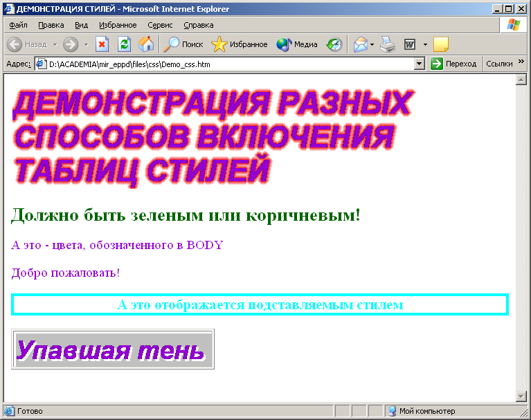Click the Print icon
The image size is (531, 420).
388,44
